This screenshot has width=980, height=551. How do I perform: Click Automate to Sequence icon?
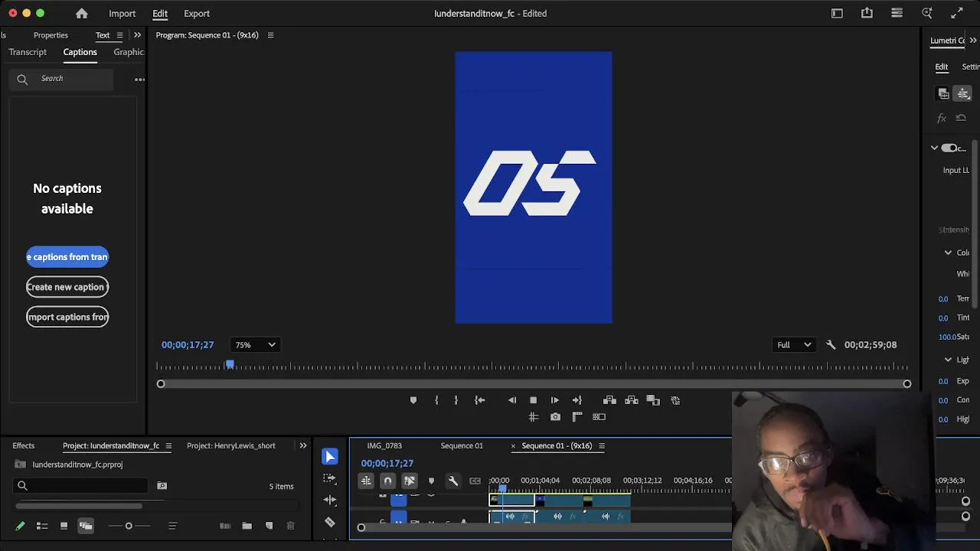click(x=225, y=526)
